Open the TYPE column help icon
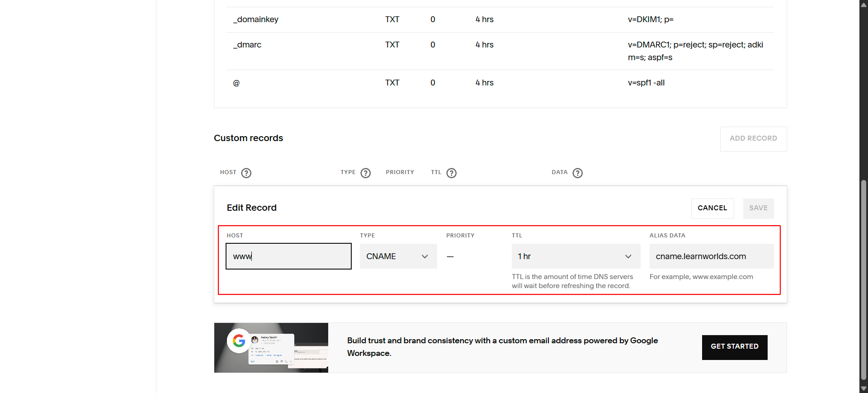This screenshot has height=393, width=868. point(366,173)
